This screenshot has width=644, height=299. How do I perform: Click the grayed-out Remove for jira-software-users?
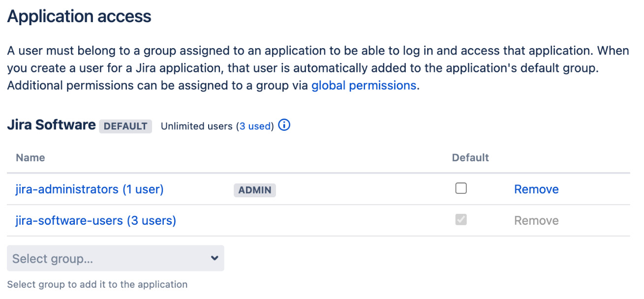click(536, 220)
